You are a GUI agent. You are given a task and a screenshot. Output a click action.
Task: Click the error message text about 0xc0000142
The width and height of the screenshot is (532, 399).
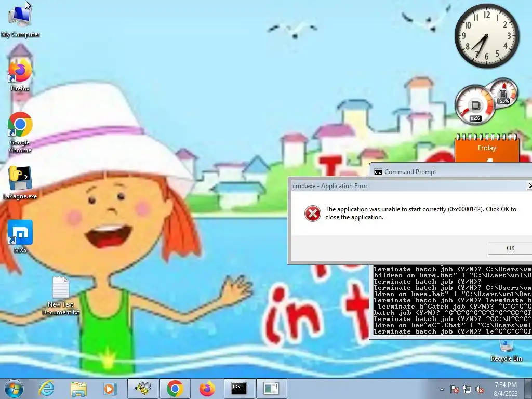[421, 213]
